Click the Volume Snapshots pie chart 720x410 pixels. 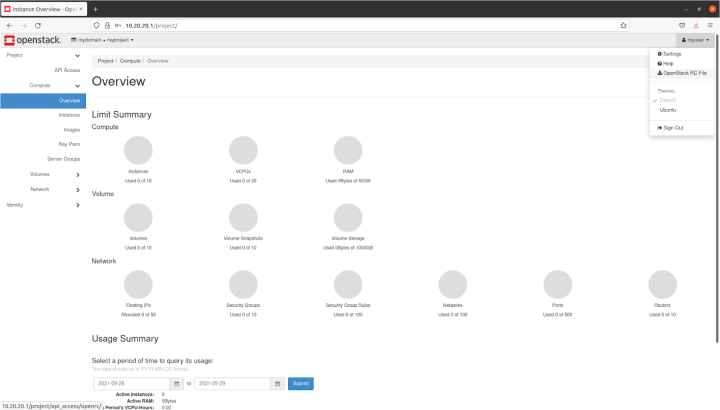point(243,217)
